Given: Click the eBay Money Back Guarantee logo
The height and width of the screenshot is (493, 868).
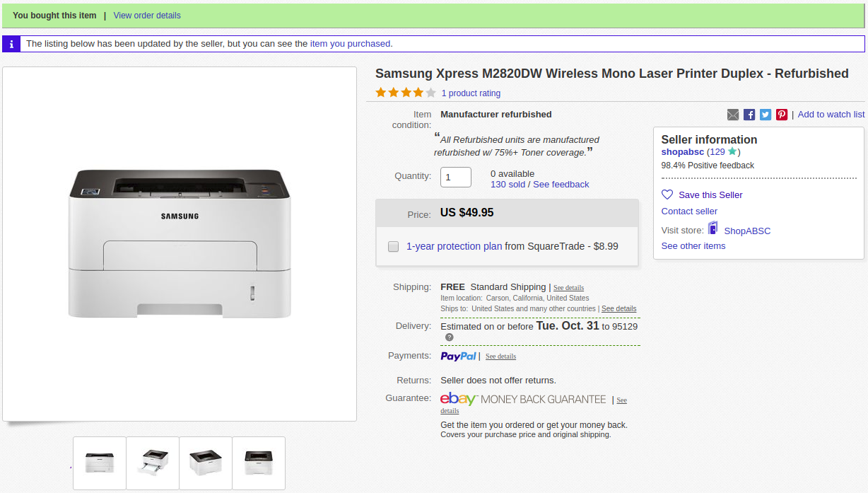Looking at the screenshot, I should tap(523, 399).
